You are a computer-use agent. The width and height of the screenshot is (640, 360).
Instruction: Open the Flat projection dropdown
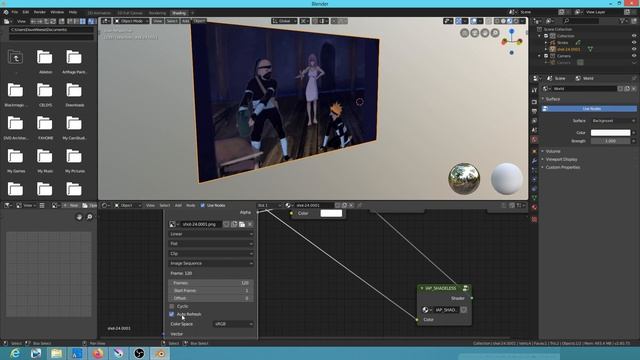tap(211, 244)
